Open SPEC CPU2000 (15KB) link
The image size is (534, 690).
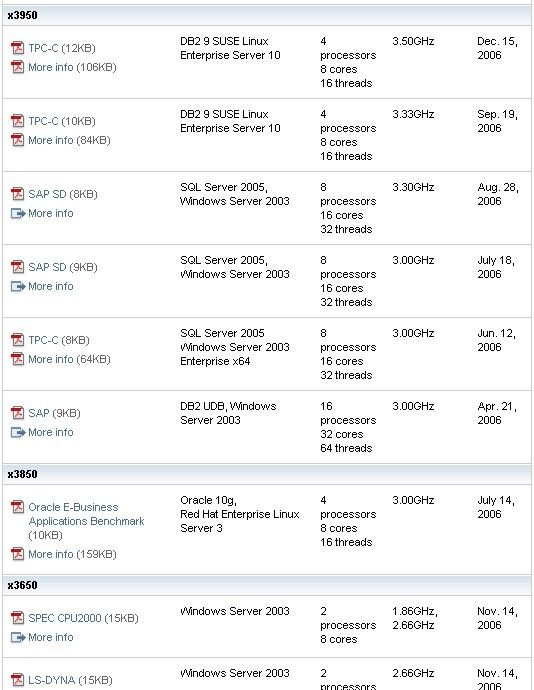click(x=83, y=618)
